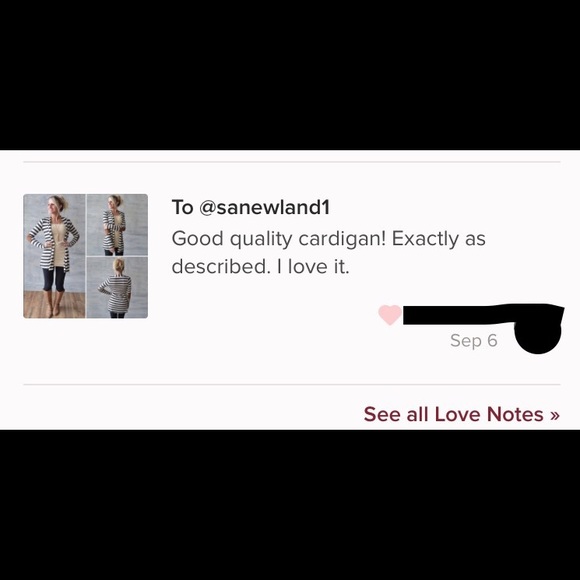Click the described. I love it. line

coord(260,266)
